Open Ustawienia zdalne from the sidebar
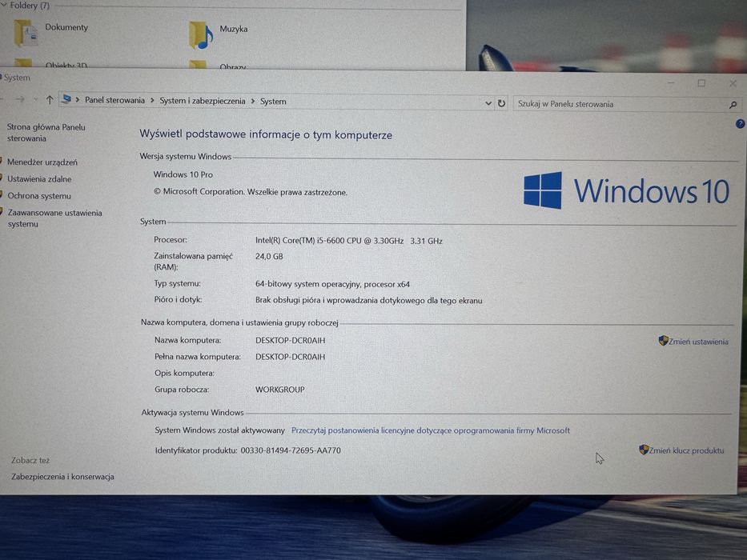 pos(39,179)
